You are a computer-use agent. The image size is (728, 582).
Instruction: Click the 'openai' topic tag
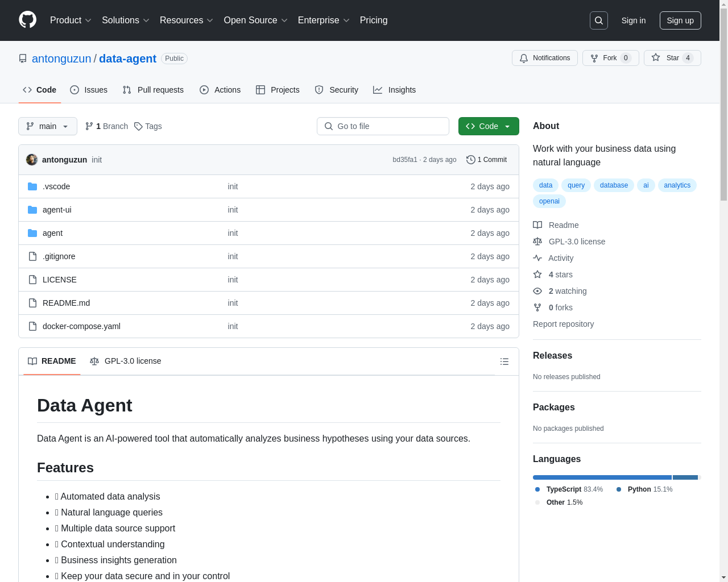[x=549, y=201]
